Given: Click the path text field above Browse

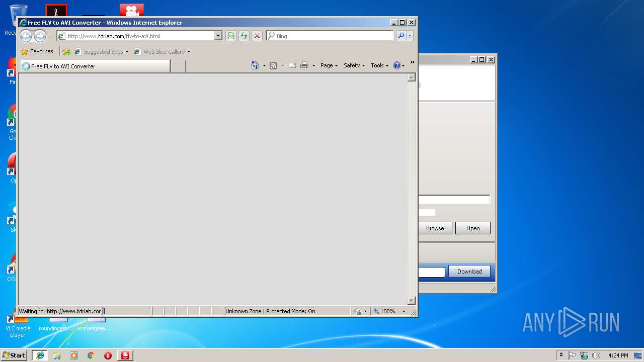Looking at the screenshot, I should pyautogui.click(x=454, y=200).
